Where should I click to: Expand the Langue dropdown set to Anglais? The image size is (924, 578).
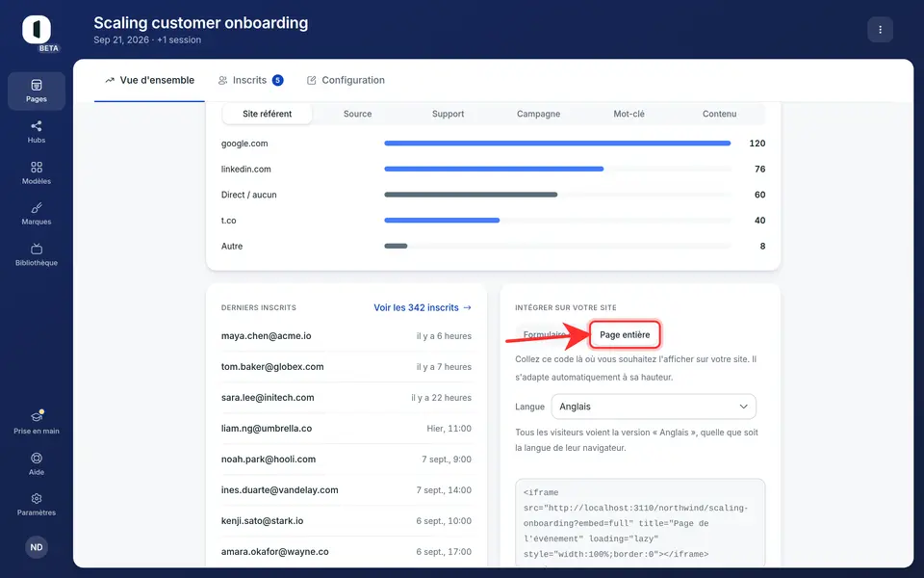654,407
